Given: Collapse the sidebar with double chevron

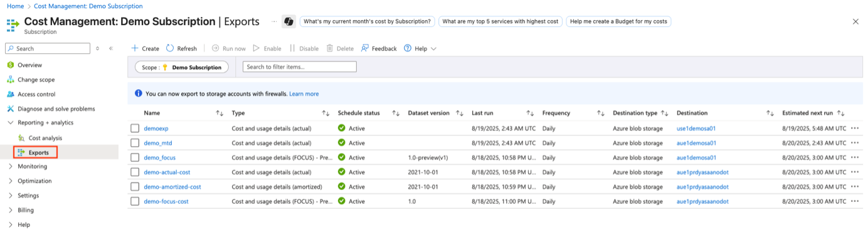Looking at the screenshot, I should [111, 48].
